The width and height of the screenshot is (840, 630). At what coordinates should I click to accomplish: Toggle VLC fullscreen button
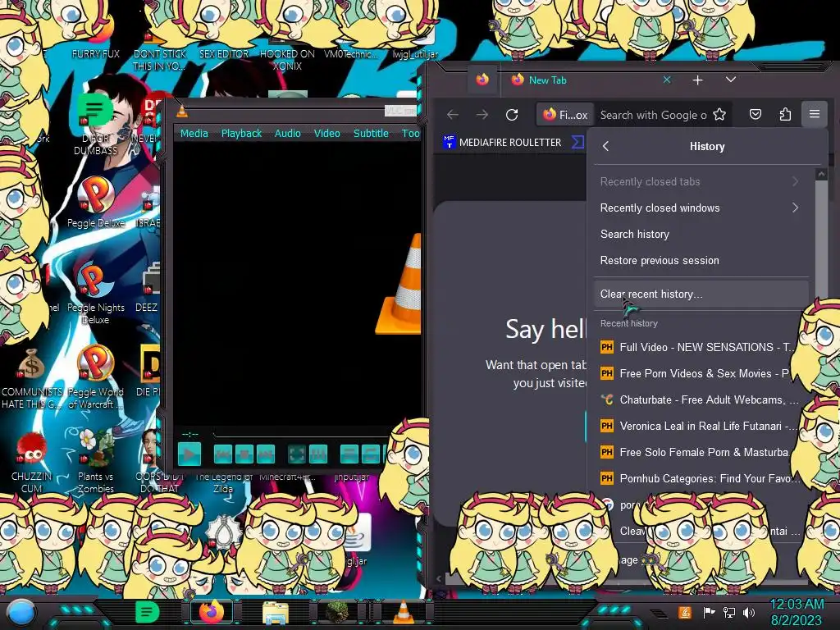(297, 454)
